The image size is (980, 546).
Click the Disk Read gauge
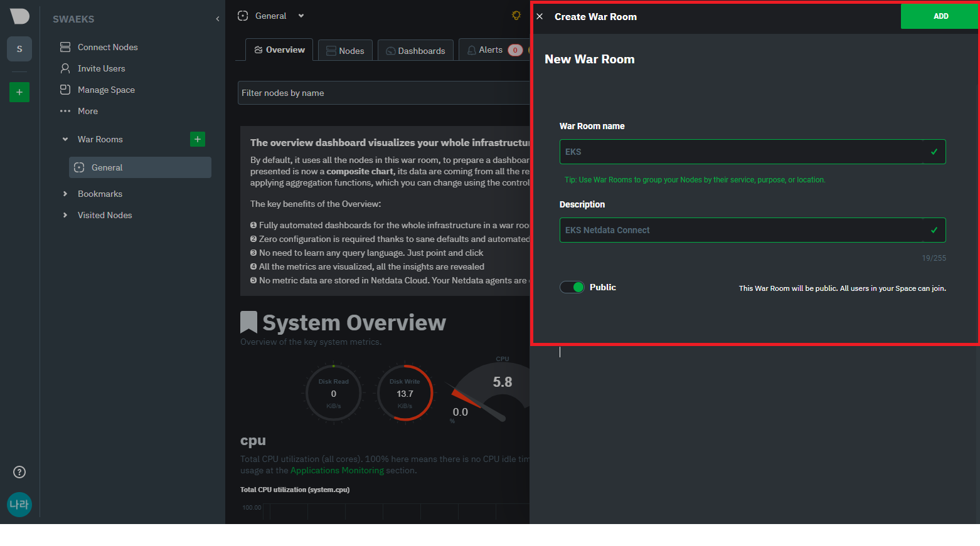pyautogui.click(x=334, y=394)
